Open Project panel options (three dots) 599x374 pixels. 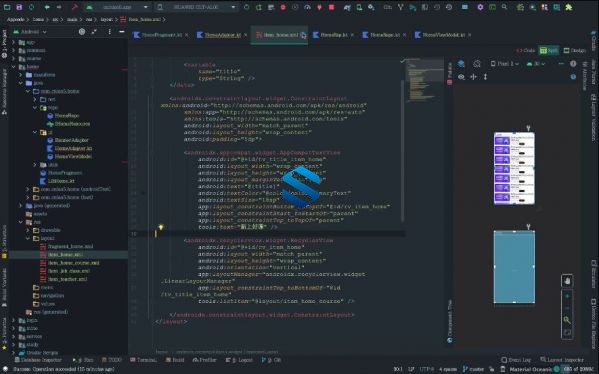click(109, 32)
